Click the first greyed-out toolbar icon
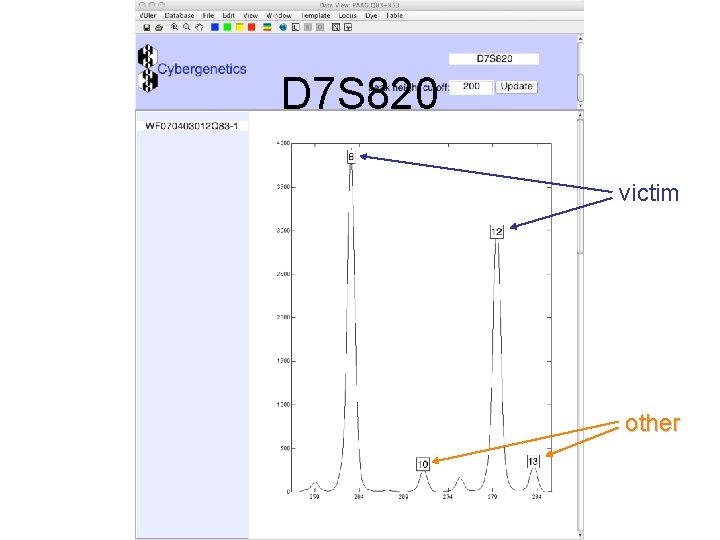The height and width of the screenshot is (540, 720). (x=308, y=27)
